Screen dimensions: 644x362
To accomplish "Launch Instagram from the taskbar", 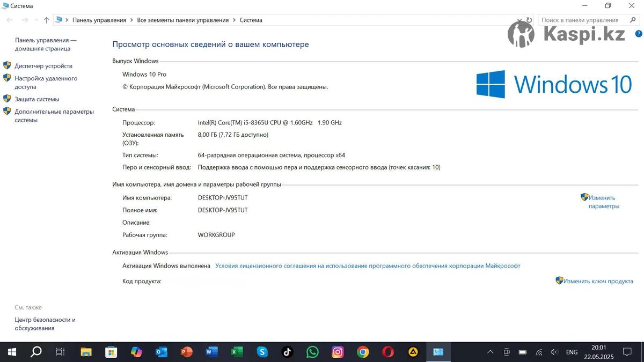I will click(338, 352).
